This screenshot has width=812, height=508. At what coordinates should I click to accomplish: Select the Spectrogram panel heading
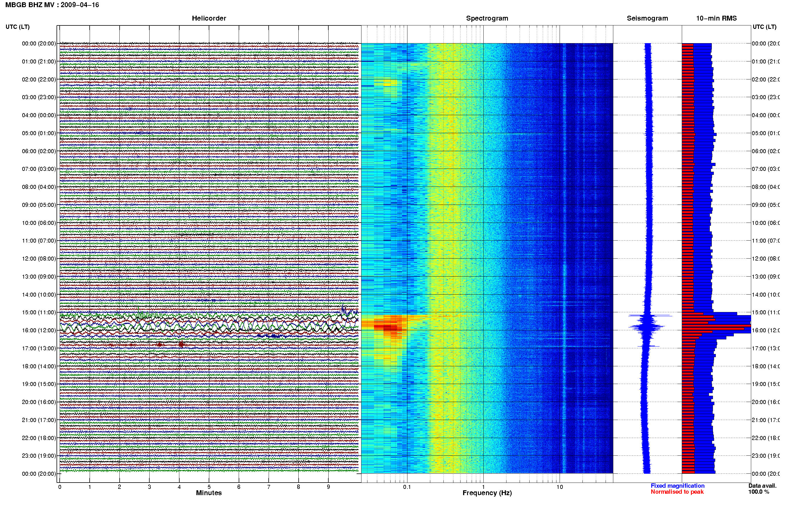pyautogui.click(x=487, y=18)
